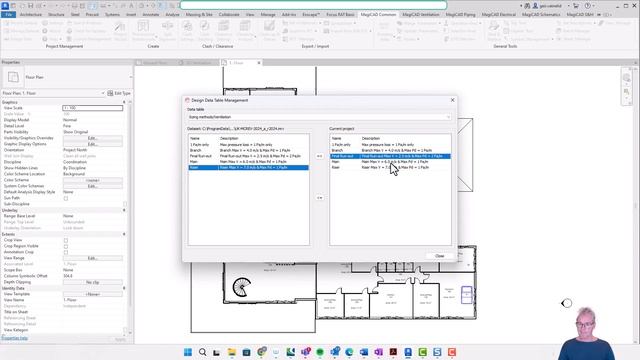Image resolution: width=640 pixels, height=360 pixels.
Task: Switch to the Architecture ribbon tab
Action: 31,14
